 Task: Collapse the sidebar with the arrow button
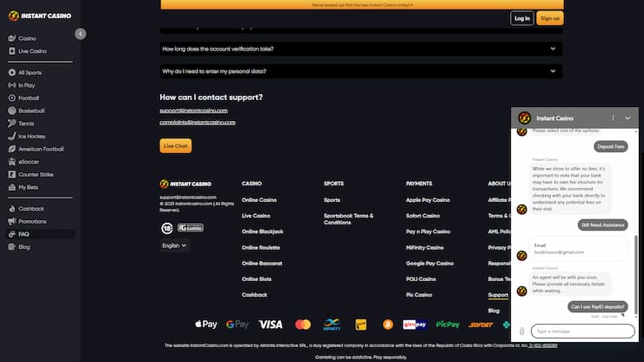[80, 34]
